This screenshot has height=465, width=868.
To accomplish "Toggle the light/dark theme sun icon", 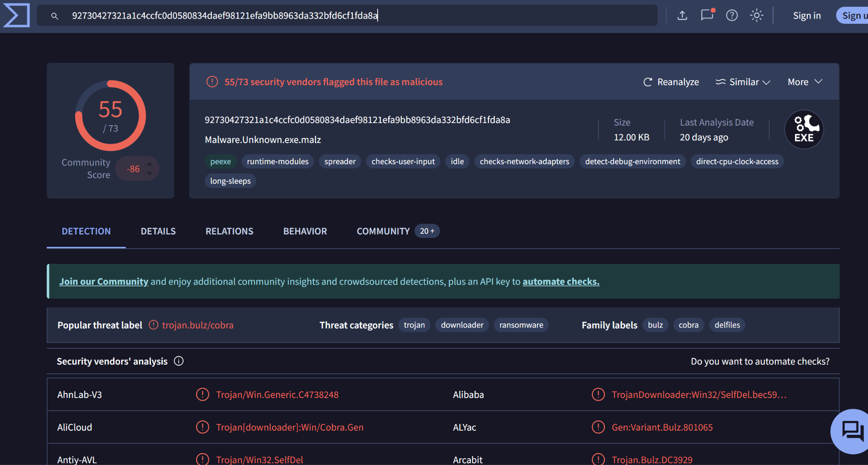I will 757,16.
